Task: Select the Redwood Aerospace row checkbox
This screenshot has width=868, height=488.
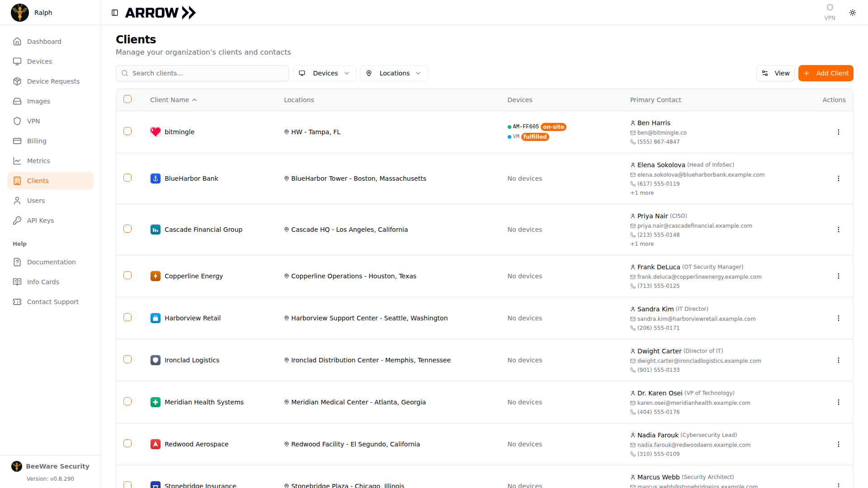Action: pyautogui.click(x=127, y=443)
